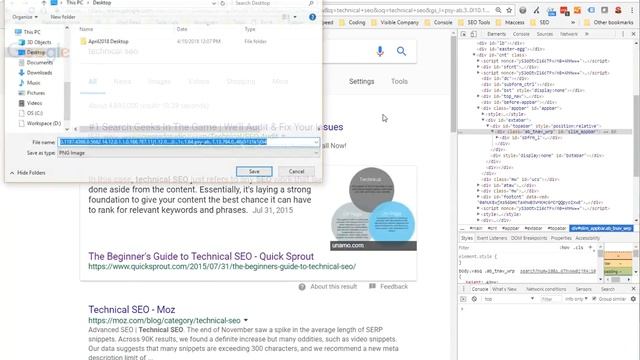Screen dimensions: 640x360
Task: Click the zoom magnifier icon in address bar
Action: coord(498,10)
